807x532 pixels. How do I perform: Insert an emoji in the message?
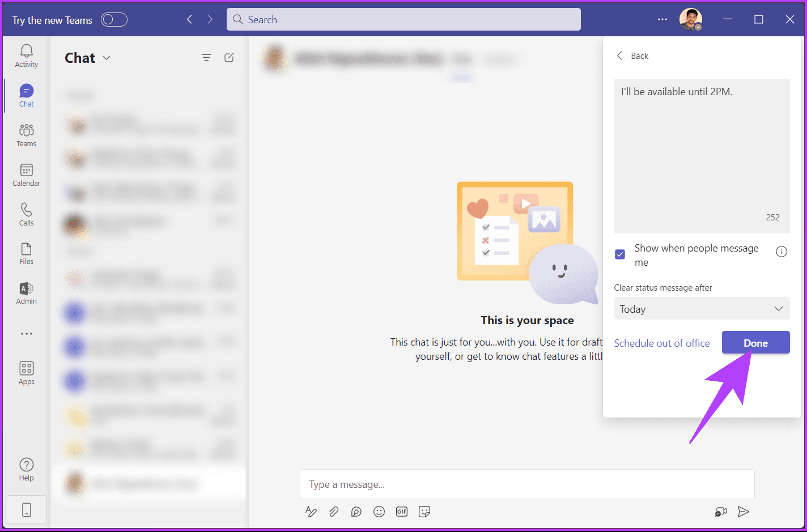click(379, 512)
